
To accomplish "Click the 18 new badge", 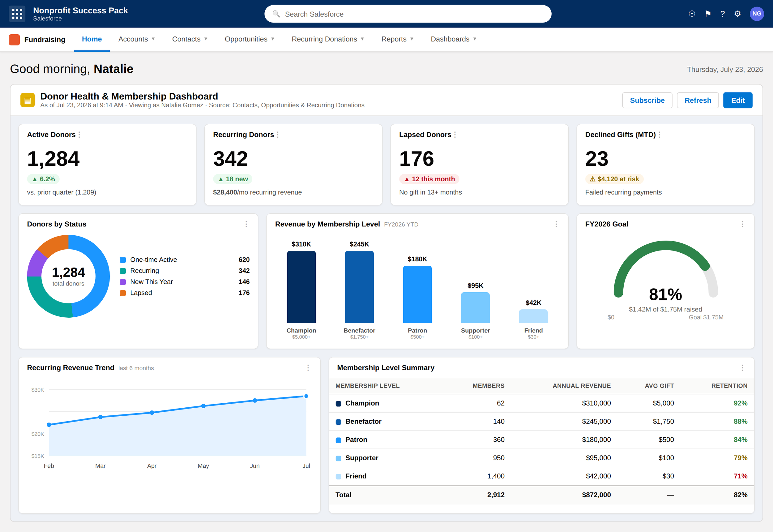I will [x=233, y=179].
